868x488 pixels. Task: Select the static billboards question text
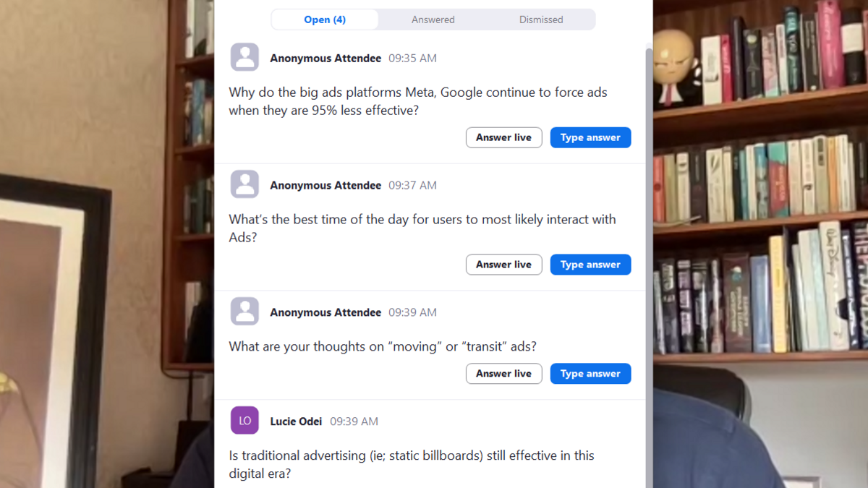[x=411, y=464]
